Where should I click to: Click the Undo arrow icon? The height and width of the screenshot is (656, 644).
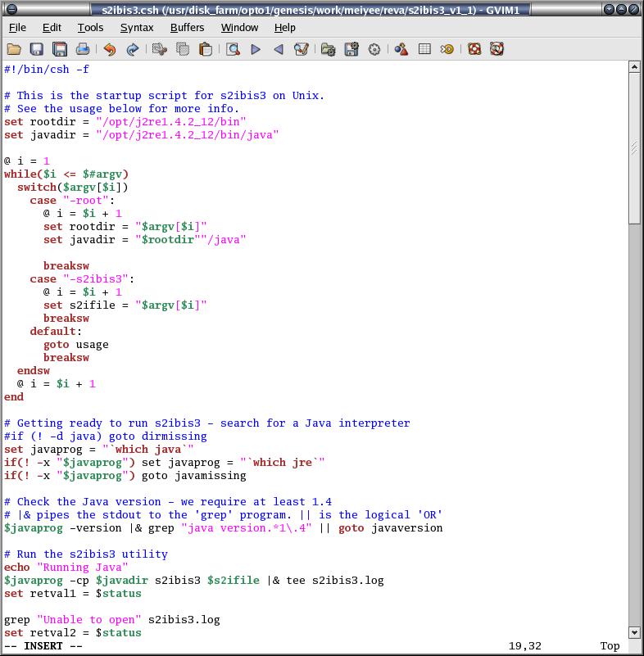pyautogui.click(x=110, y=49)
